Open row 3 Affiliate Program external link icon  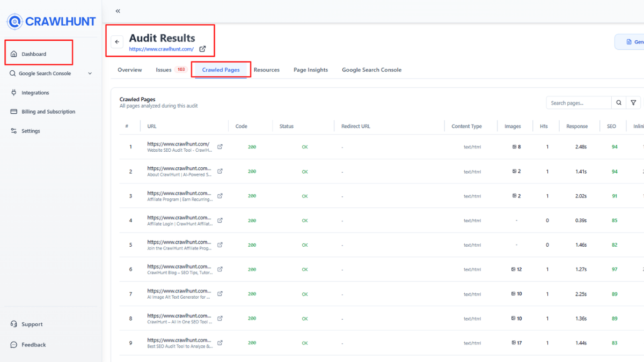click(220, 196)
